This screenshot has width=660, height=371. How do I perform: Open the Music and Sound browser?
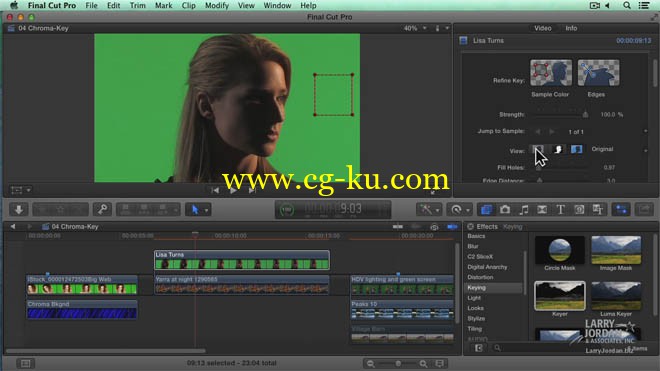click(x=523, y=209)
